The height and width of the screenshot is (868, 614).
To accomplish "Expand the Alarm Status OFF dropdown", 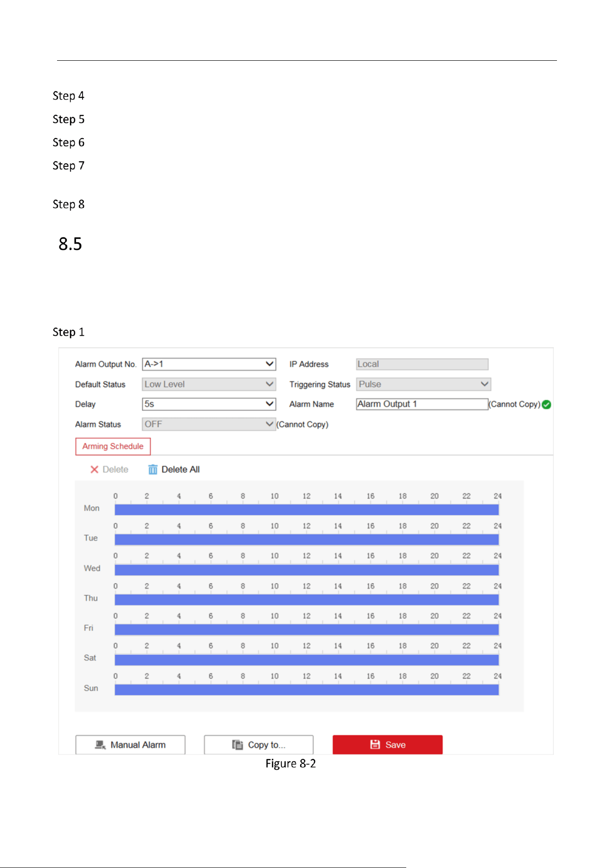I will click(209, 424).
